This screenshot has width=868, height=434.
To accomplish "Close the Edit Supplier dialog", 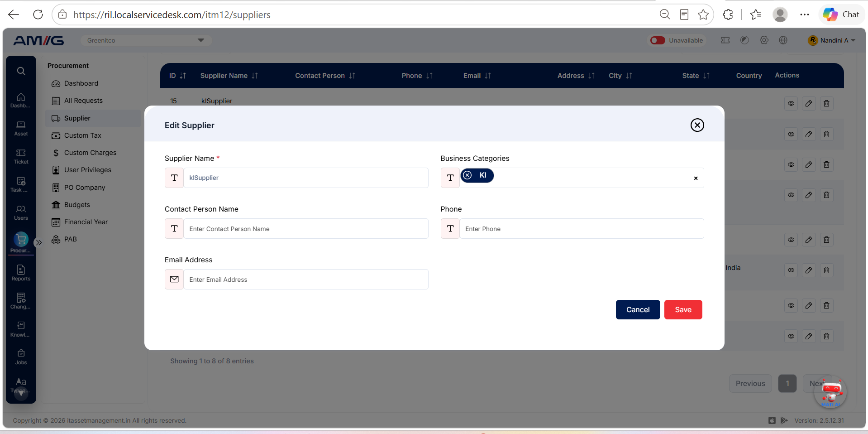I will coord(697,125).
